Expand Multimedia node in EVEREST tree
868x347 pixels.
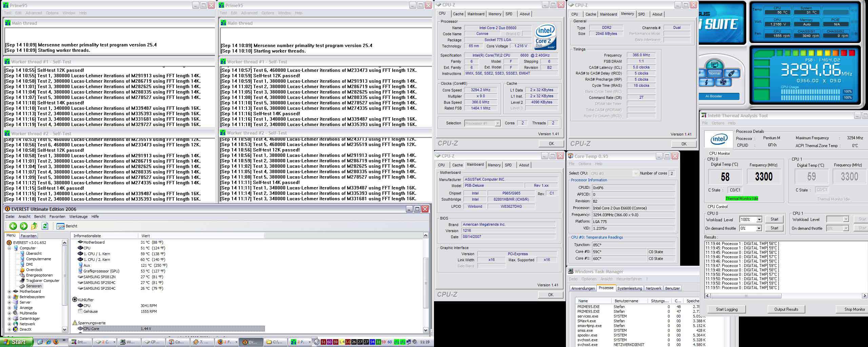9,313
